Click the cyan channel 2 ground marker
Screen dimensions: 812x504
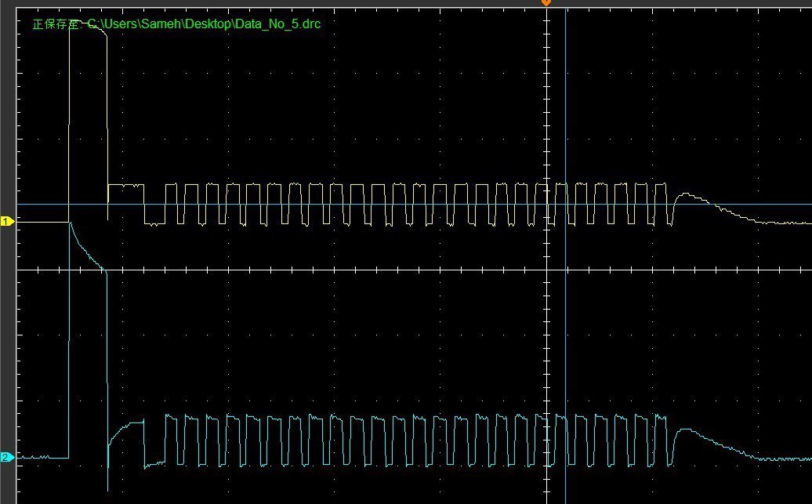point(7,458)
